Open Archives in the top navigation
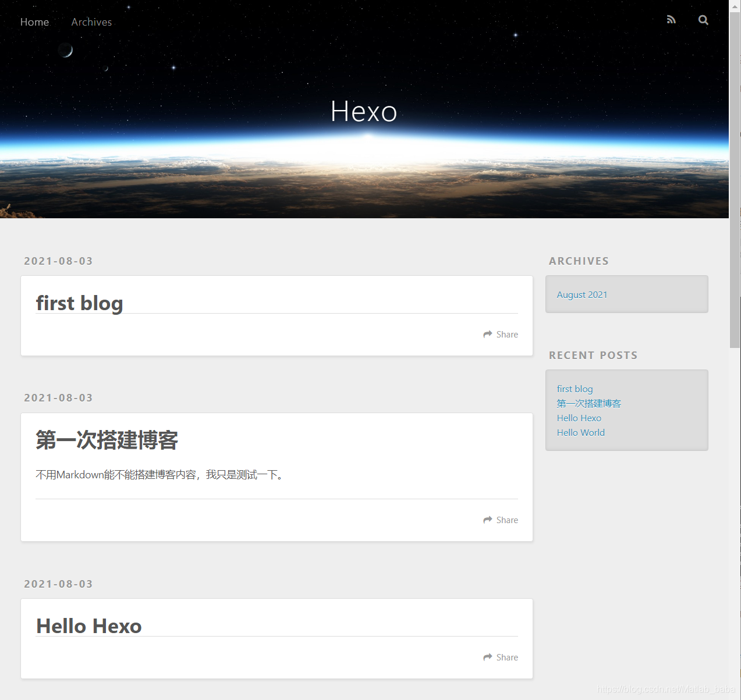Screen dimensions: 741x700 point(91,22)
